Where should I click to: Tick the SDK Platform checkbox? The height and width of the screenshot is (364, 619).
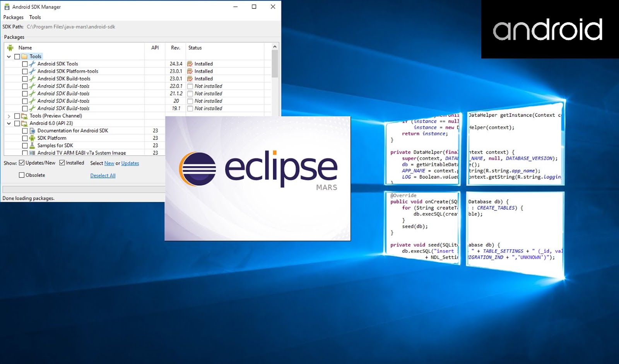point(25,138)
